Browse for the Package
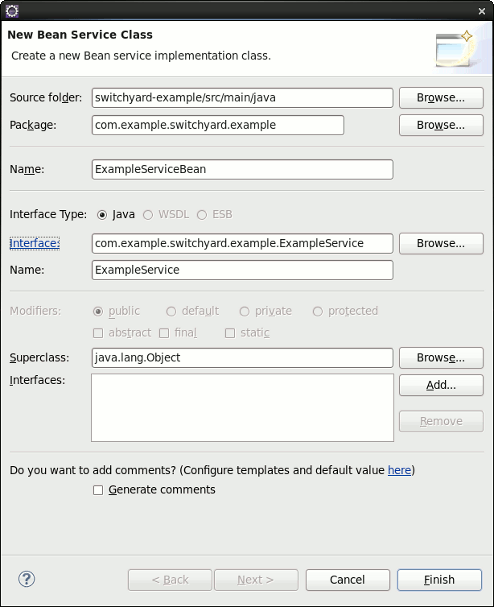Viewport: 494px width, 607px height. [x=441, y=125]
